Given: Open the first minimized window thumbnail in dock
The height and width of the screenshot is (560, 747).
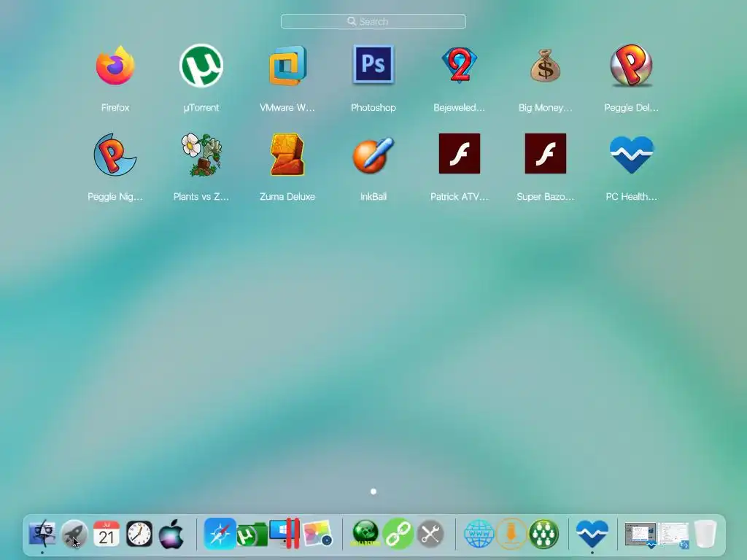Looking at the screenshot, I should click(641, 535).
